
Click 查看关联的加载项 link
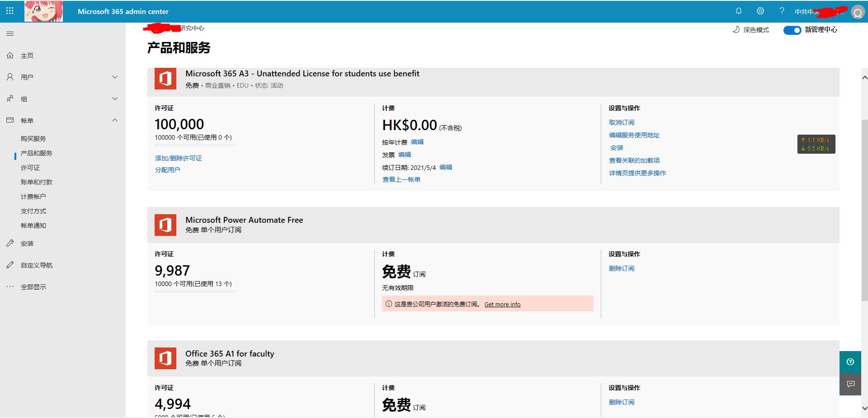click(634, 160)
